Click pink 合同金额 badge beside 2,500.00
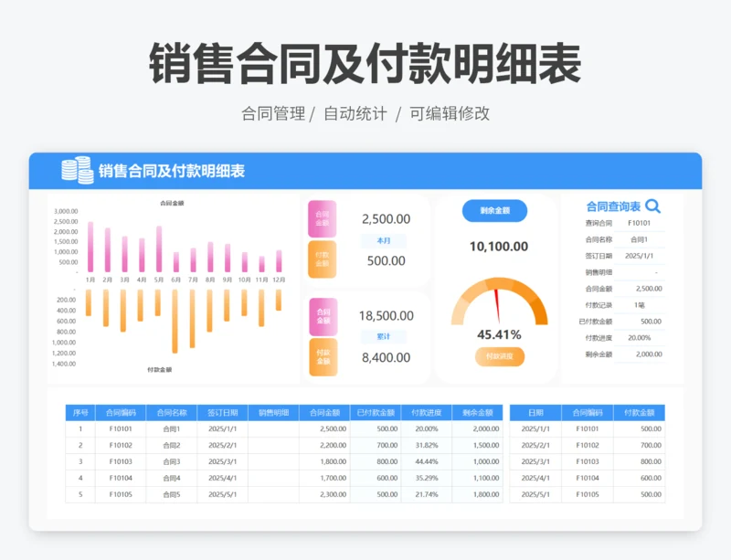This screenshot has height=560, width=731. click(x=323, y=218)
